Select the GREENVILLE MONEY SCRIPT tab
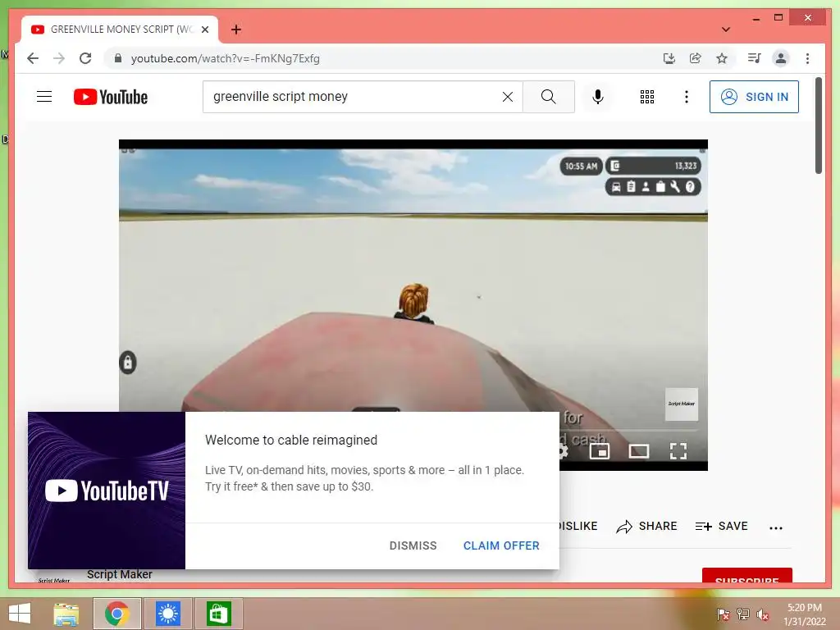 point(120,30)
